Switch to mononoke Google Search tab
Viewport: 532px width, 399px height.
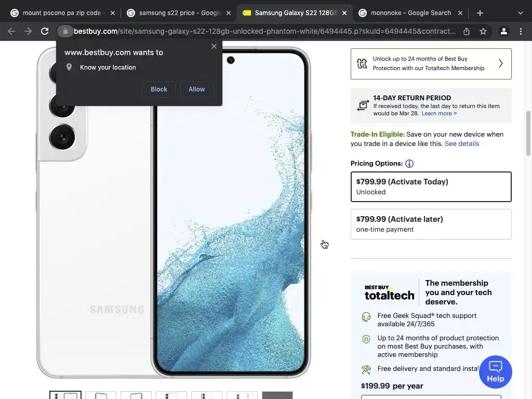point(410,13)
